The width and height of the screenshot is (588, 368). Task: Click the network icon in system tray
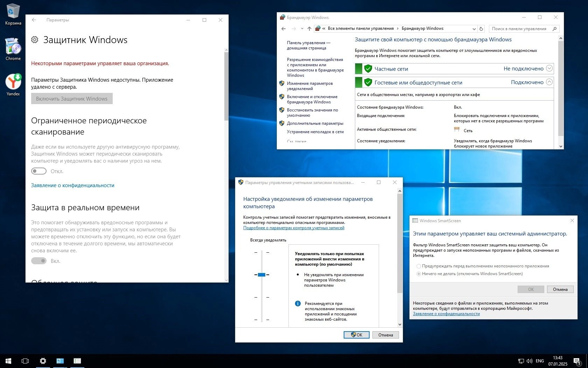coord(521,361)
